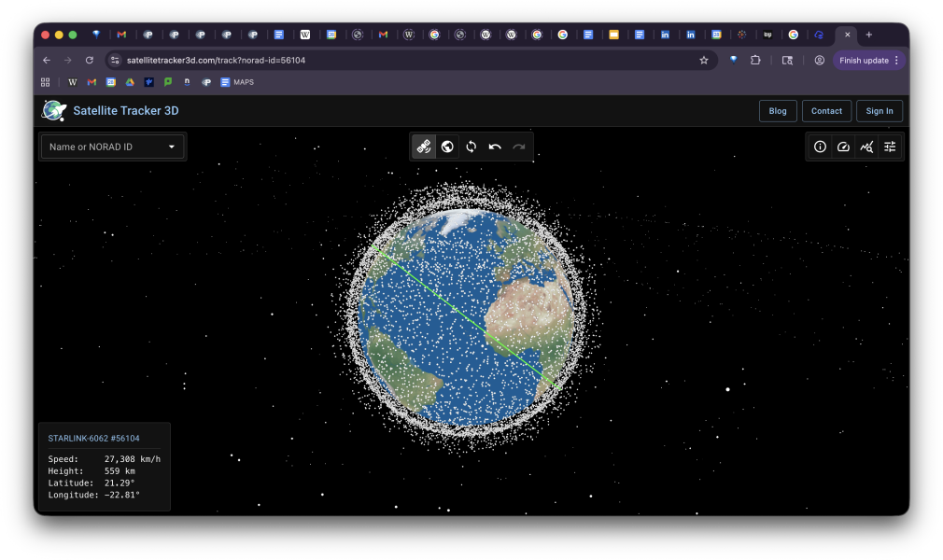Select the satellite tracking view icon

pyautogui.click(x=423, y=147)
